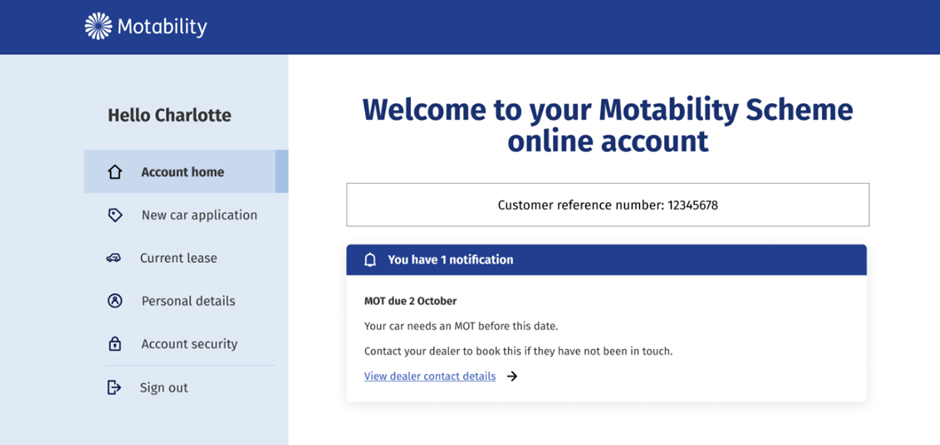Click the bell icon in the notification header
This screenshot has width=940, height=445.
point(370,260)
